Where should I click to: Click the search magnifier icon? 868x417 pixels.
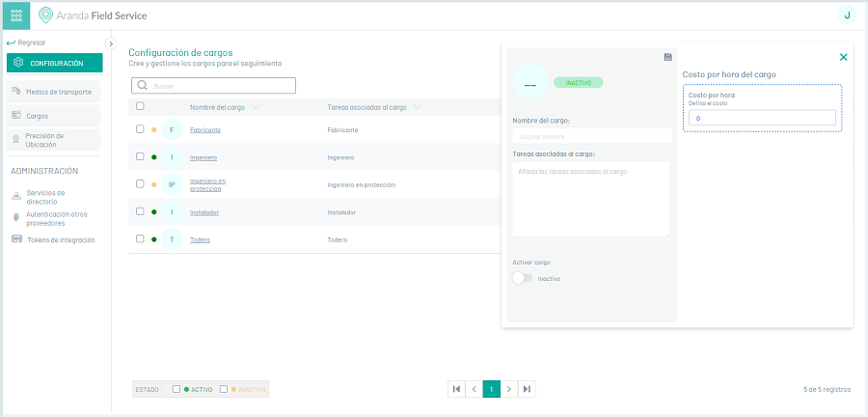(x=142, y=85)
